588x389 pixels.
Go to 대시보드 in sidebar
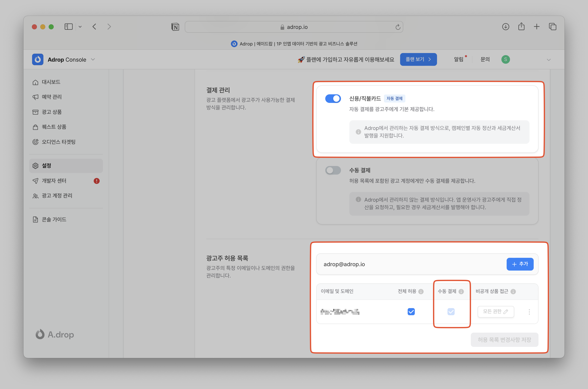pyautogui.click(x=51, y=82)
